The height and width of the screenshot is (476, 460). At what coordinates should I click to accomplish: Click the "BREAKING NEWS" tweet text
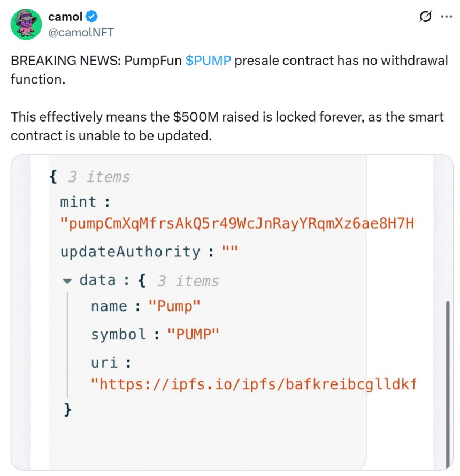[64, 61]
